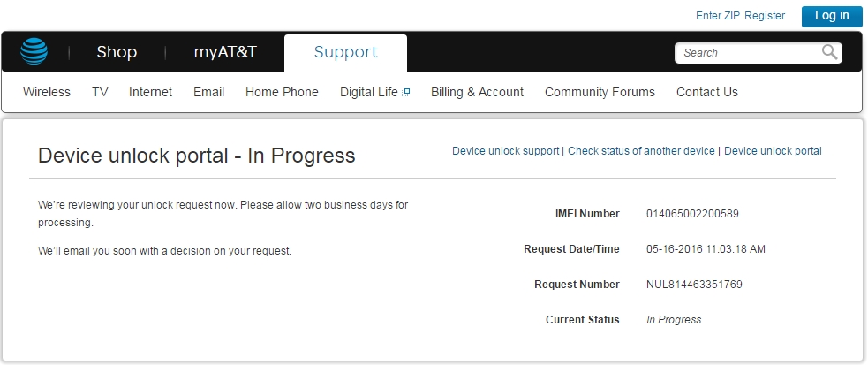Click the search magnifier icon
868x365 pixels.
[x=829, y=52]
